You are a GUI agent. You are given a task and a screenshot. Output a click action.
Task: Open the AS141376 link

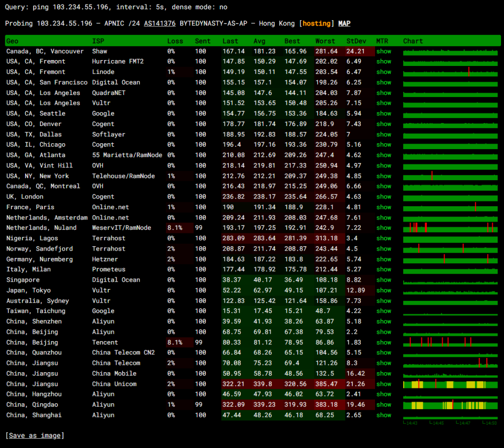point(160,24)
